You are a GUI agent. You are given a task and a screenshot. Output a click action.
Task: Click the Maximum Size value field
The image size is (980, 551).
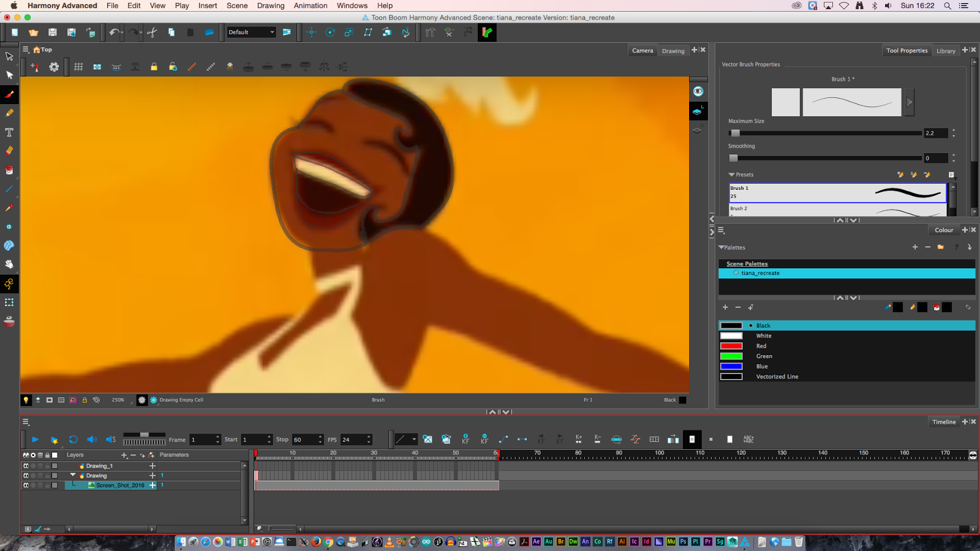click(936, 133)
